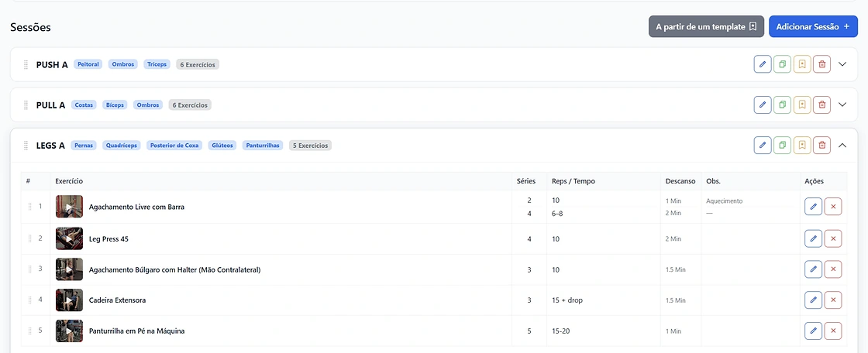Click drag handle of exercise row 4
The width and height of the screenshot is (868, 353).
(x=30, y=300)
